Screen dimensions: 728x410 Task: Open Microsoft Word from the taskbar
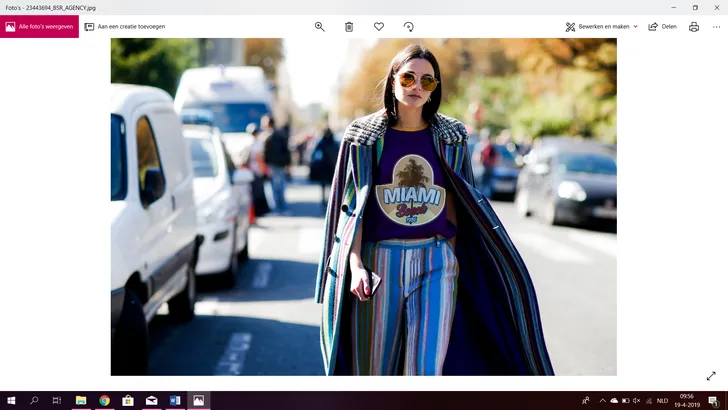[175, 400]
